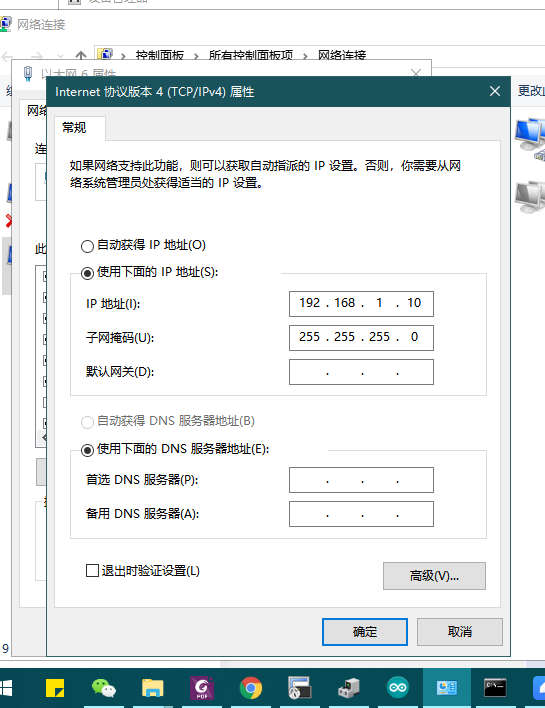Screen dimensions: 545x708
Task: Open the command prompt taskbar icon
Action: click(495, 688)
